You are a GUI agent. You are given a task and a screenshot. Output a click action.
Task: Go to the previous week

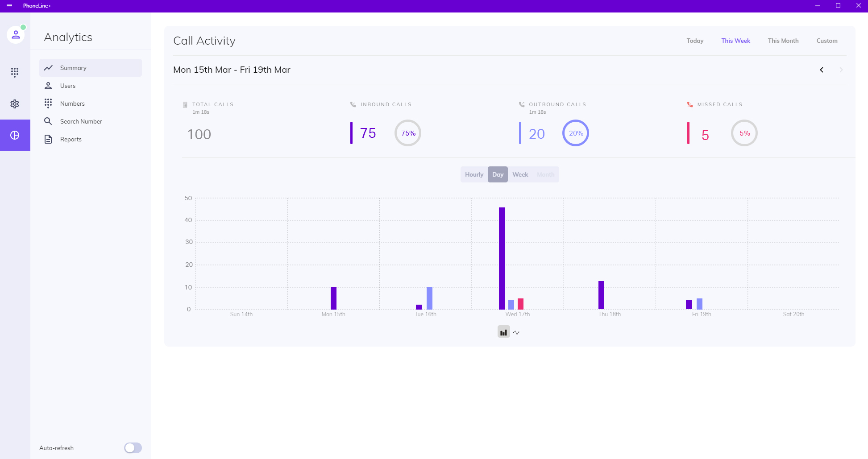tap(822, 70)
